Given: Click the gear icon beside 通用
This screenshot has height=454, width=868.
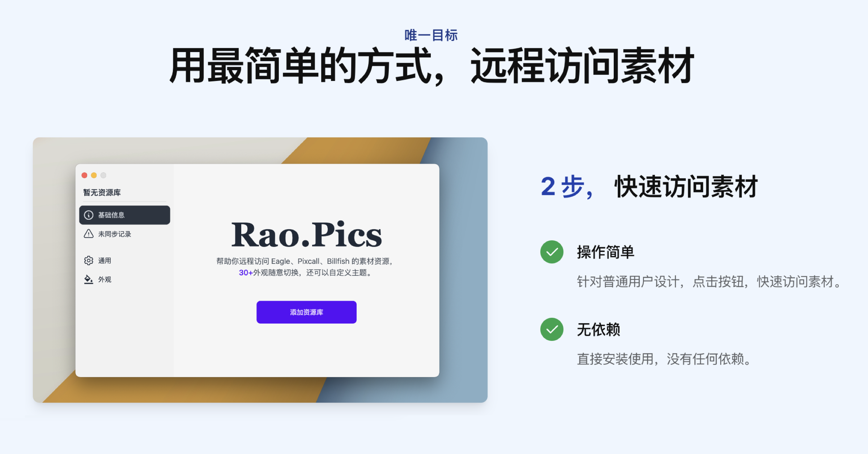Looking at the screenshot, I should coord(89,261).
